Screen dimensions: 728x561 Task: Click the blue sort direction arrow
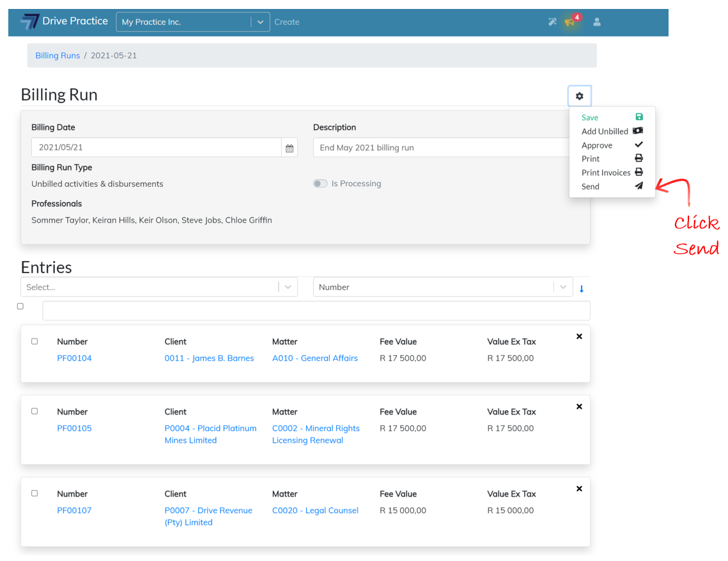tap(582, 288)
